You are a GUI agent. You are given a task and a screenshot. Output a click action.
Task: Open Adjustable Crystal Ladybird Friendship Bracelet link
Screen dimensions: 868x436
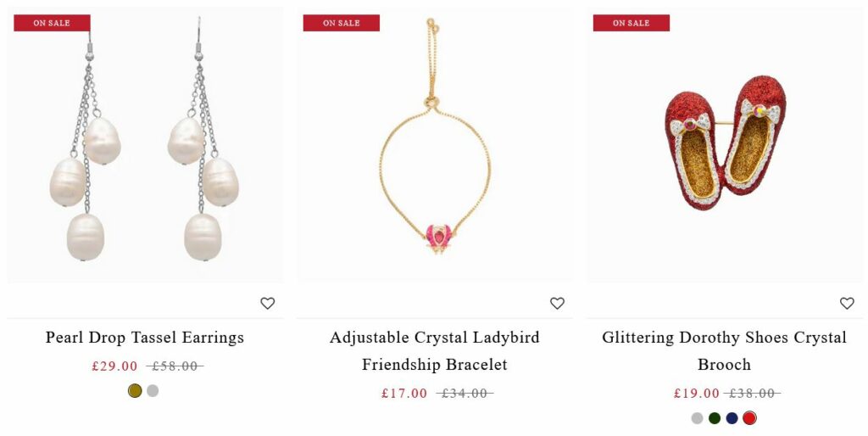click(435, 350)
